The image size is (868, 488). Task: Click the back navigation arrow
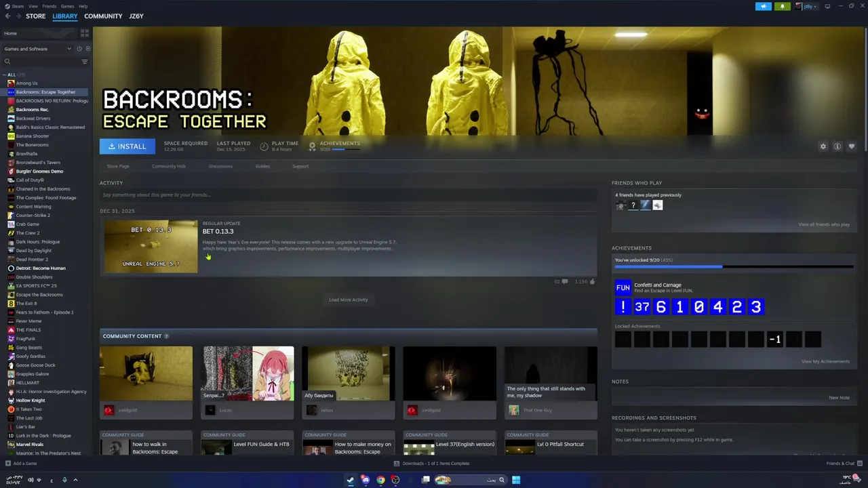pos(7,16)
